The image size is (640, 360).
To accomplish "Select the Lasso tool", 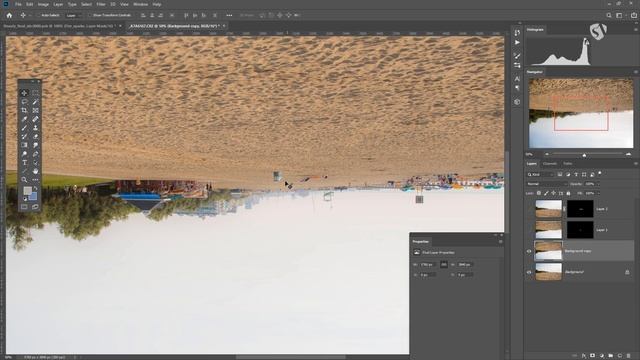I will (24, 102).
